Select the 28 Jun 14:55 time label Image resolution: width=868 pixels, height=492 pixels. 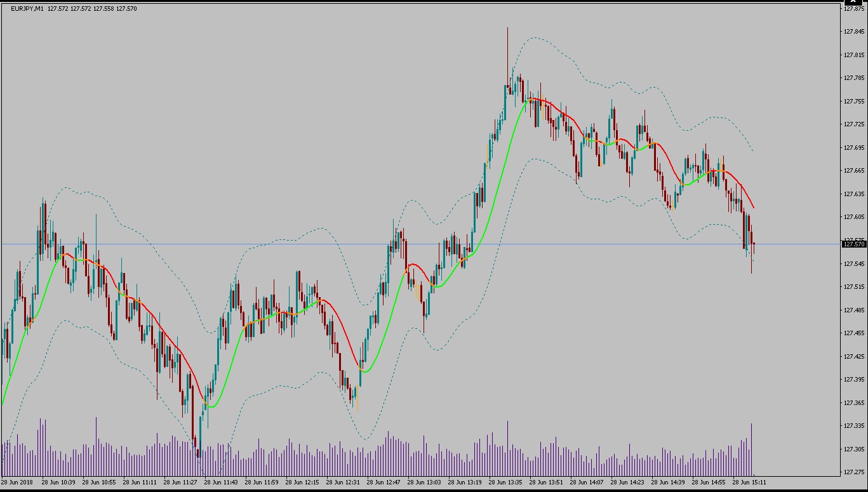[x=709, y=482]
